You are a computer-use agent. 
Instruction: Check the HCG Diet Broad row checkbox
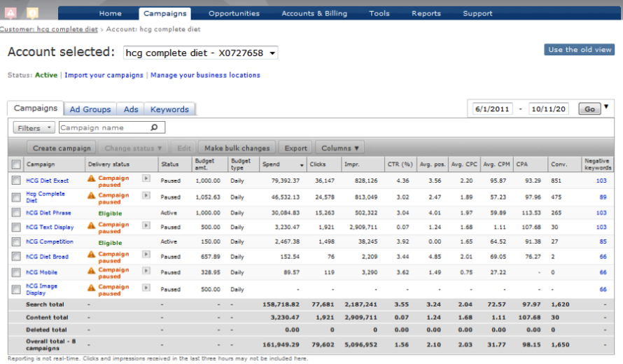click(x=16, y=256)
